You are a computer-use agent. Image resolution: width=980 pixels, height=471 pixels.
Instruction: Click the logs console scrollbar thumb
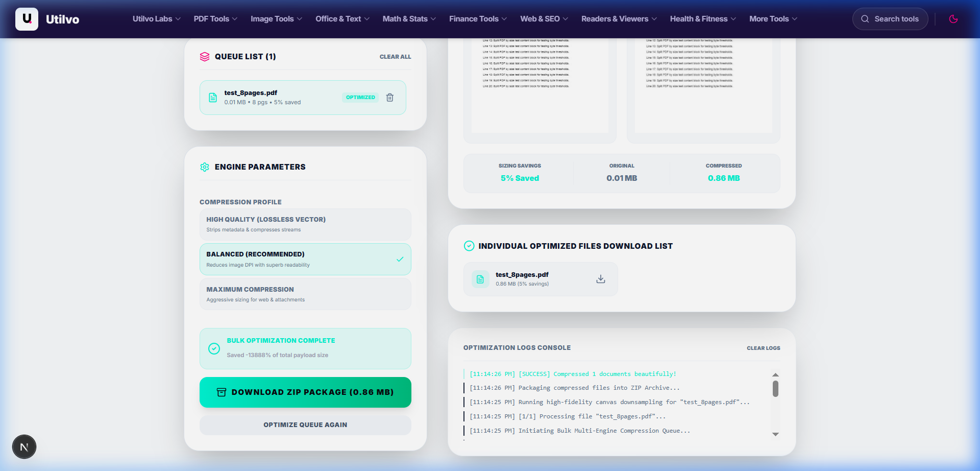(775, 389)
